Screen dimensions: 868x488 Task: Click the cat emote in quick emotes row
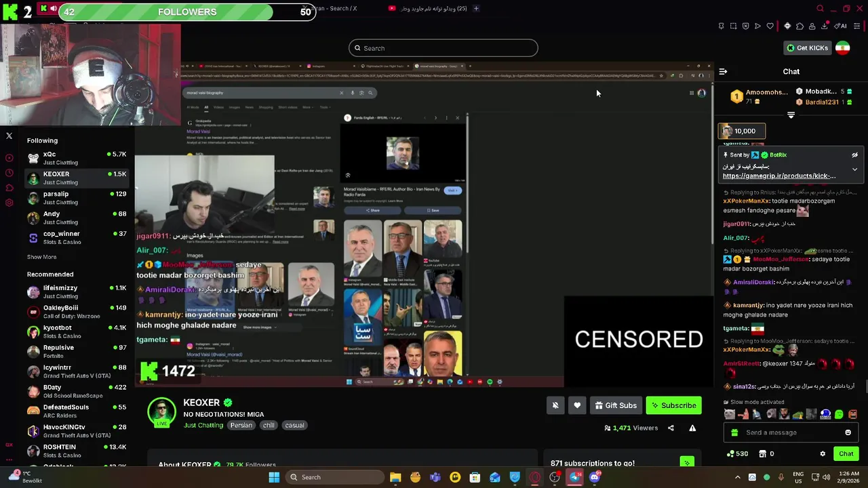click(729, 414)
